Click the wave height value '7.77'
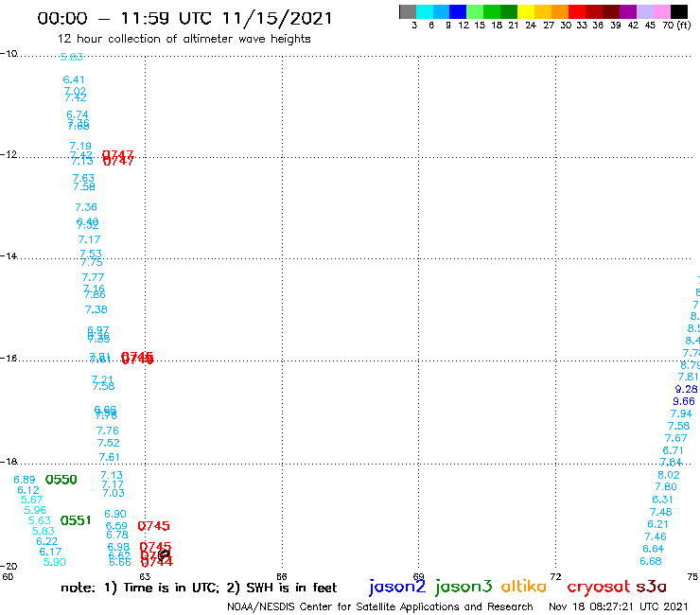 point(93,277)
